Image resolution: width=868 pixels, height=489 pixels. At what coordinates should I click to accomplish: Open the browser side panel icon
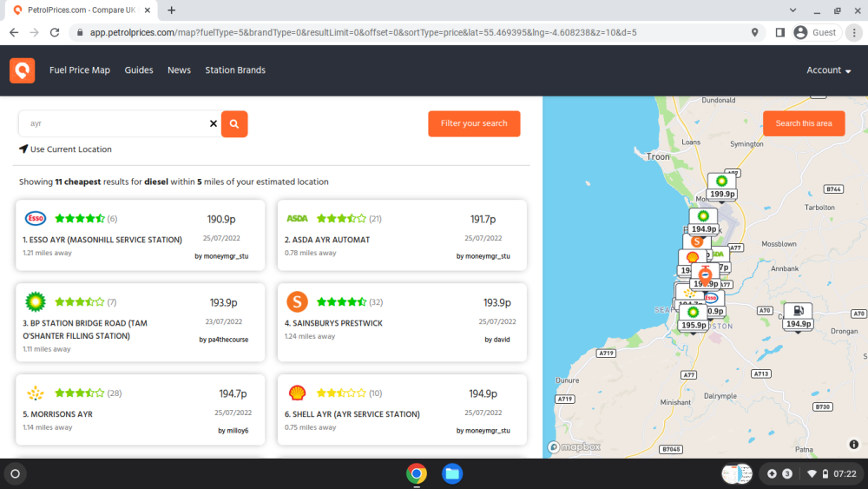coord(779,33)
